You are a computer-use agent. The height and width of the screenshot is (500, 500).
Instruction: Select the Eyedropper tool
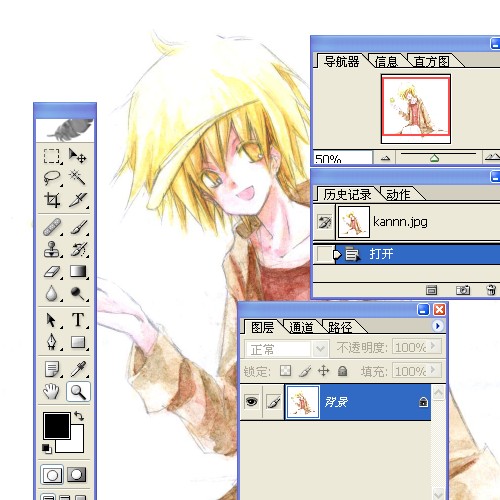click(78, 369)
